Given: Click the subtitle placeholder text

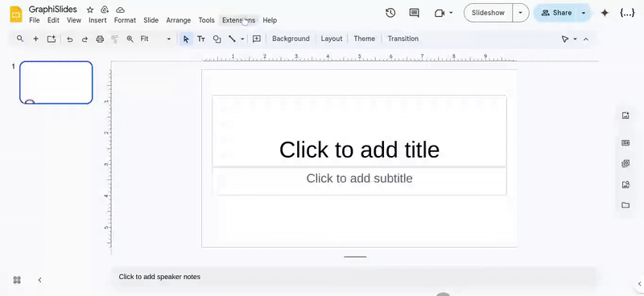Looking at the screenshot, I should (x=359, y=179).
